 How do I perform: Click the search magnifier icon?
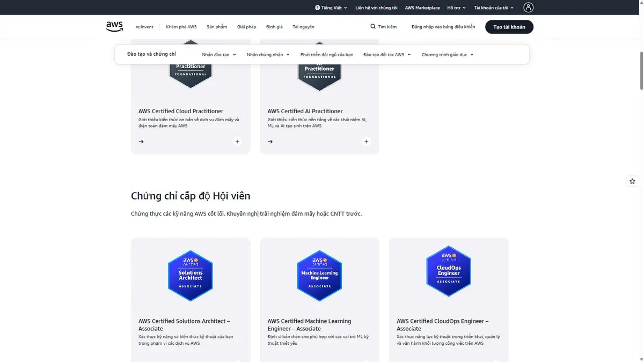(x=373, y=27)
